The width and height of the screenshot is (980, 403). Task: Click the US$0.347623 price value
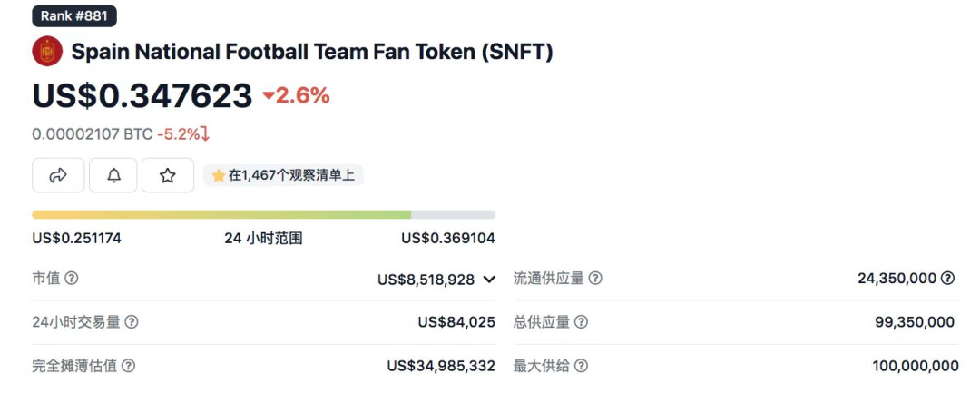[142, 95]
